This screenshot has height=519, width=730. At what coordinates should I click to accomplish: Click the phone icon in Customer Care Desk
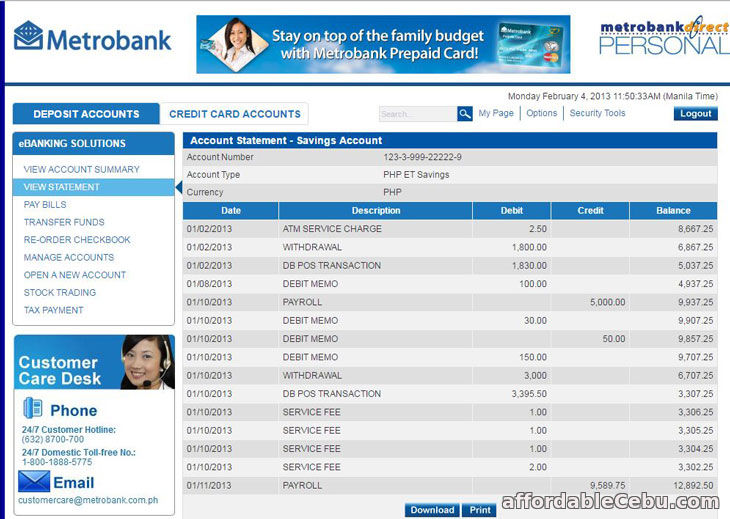(33, 408)
